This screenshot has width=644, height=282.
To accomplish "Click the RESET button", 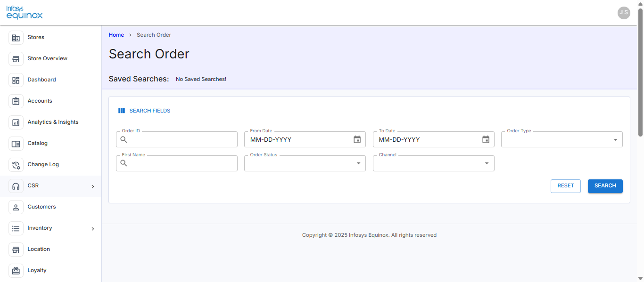I will [566, 186].
